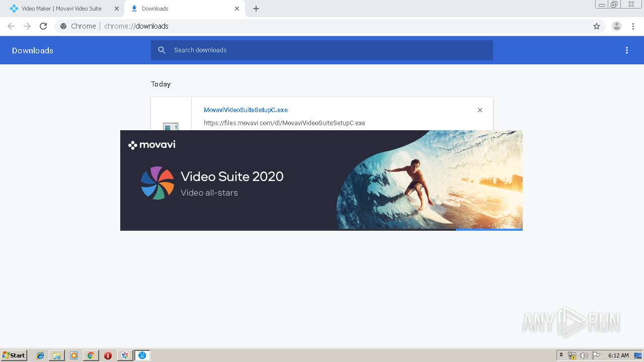Image resolution: width=644 pixels, height=362 pixels.
Task: Open Windows Explorer folder on taskbar
Action: point(57,355)
